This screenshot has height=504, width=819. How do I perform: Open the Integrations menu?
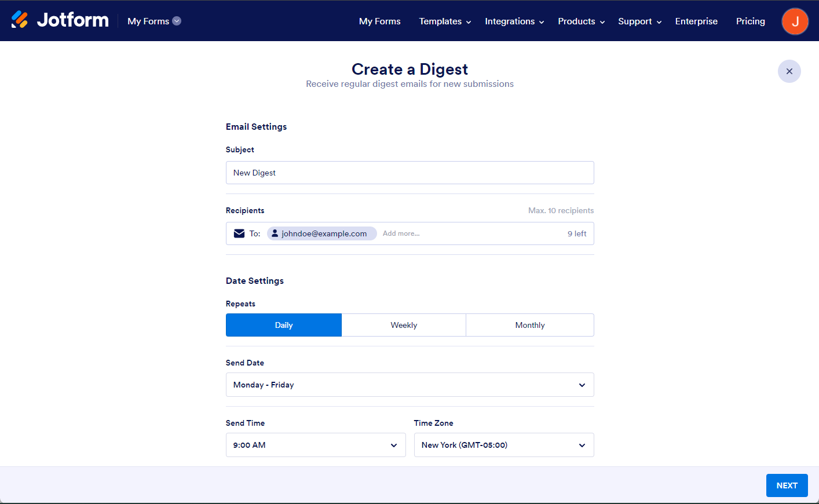click(514, 21)
